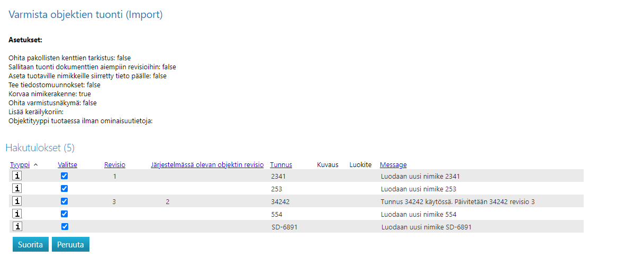Open info icon in the 34242 row
The height and width of the screenshot is (258, 644).
click(x=17, y=201)
